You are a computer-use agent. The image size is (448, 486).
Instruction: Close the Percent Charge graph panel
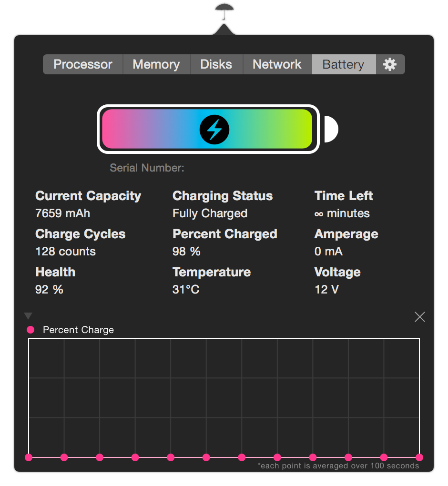(x=420, y=317)
